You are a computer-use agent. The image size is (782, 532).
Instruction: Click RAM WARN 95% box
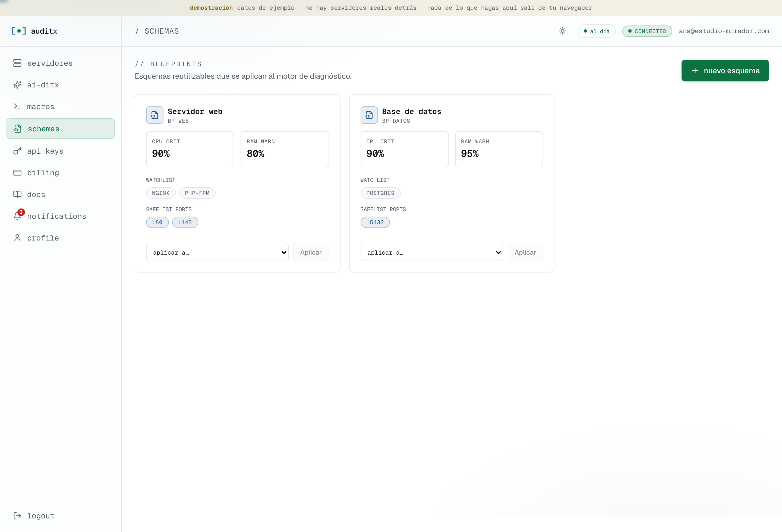(x=499, y=149)
